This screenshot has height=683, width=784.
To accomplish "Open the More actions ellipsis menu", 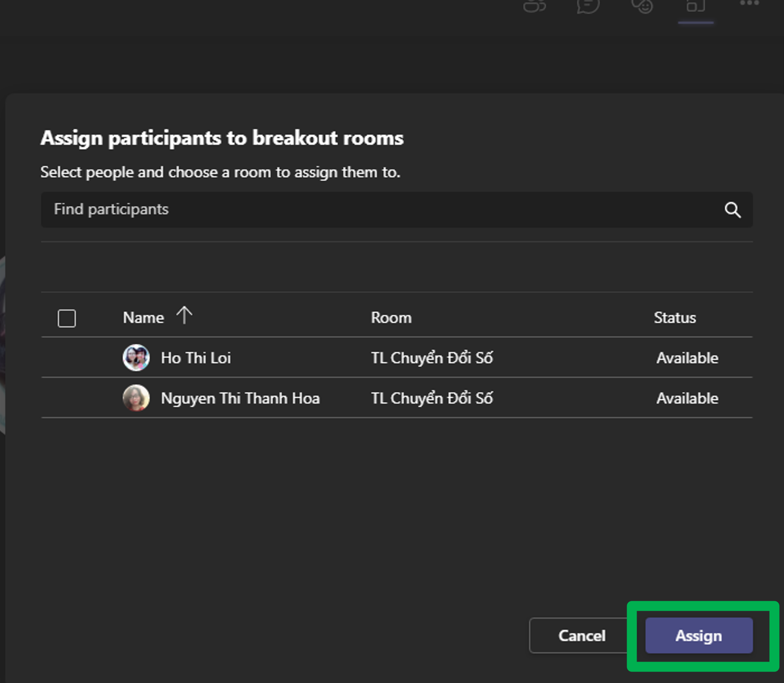I will 749,3.
